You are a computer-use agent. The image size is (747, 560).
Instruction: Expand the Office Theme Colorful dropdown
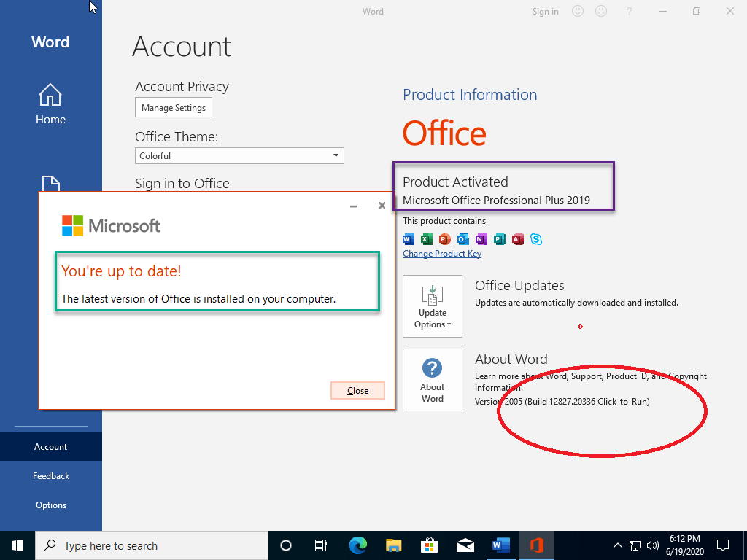239,156
